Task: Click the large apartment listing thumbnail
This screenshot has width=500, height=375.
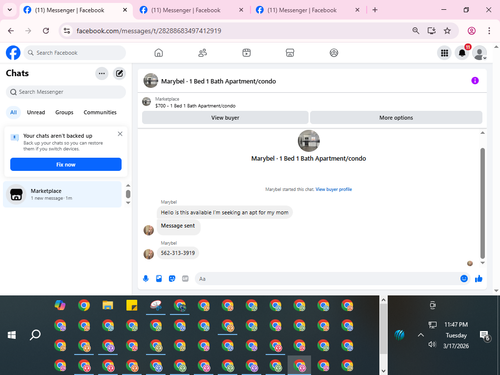Action: click(x=309, y=141)
